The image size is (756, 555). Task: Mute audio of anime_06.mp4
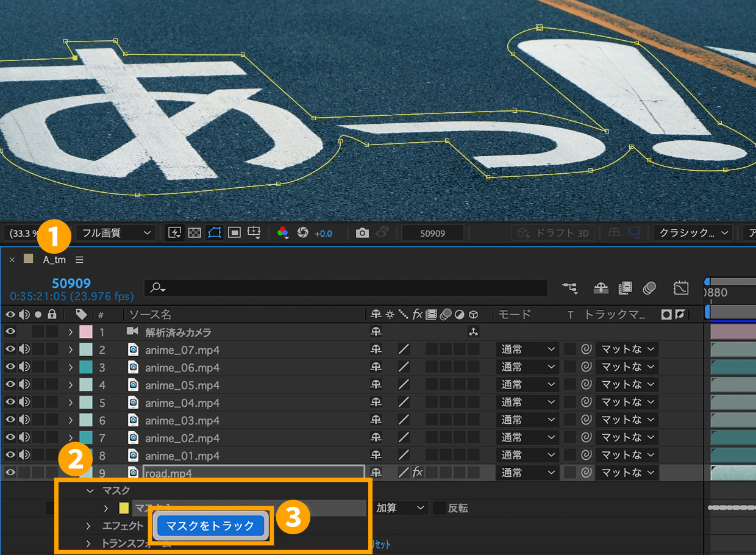[24, 367]
